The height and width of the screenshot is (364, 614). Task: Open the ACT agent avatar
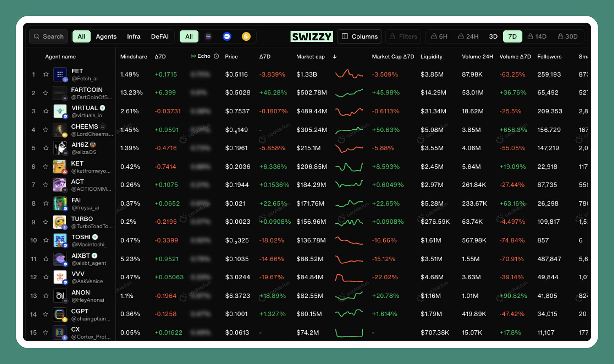click(x=60, y=185)
